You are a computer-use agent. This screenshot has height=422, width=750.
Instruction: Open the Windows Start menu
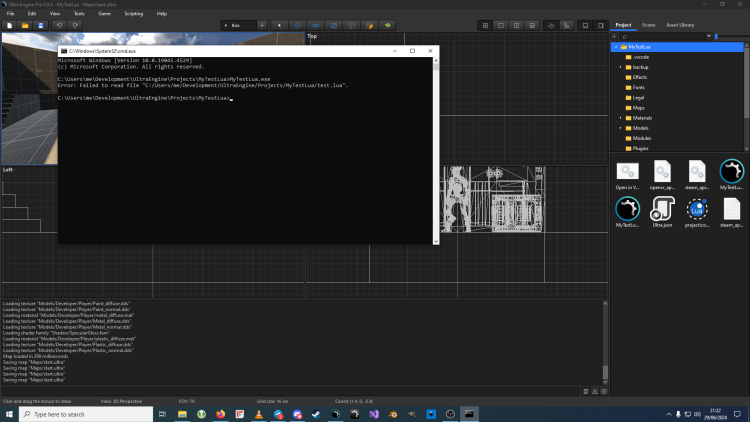click(9, 414)
